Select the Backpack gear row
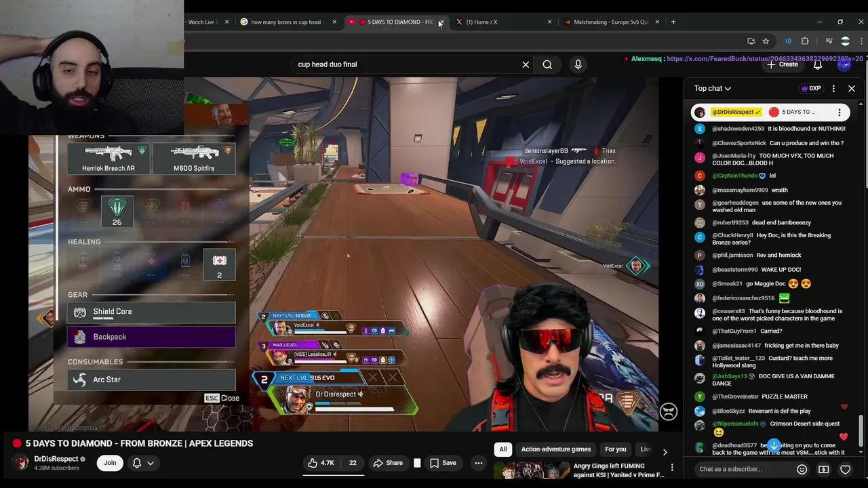The height and width of the screenshot is (488, 868). click(x=151, y=337)
